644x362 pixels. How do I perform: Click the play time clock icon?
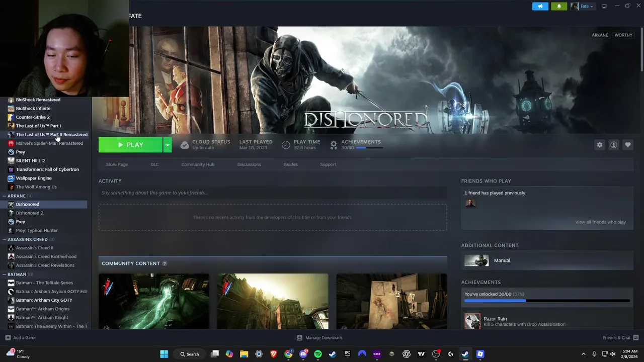pyautogui.click(x=286, y=145)
